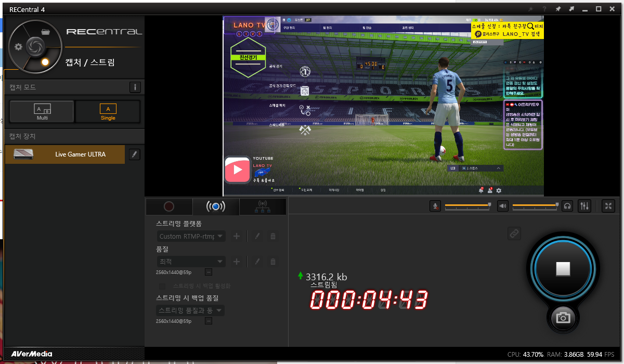The height and width of the screenshot is (364, 624).
Task: Take a snapshot with camera button
Action: [563, 317]
